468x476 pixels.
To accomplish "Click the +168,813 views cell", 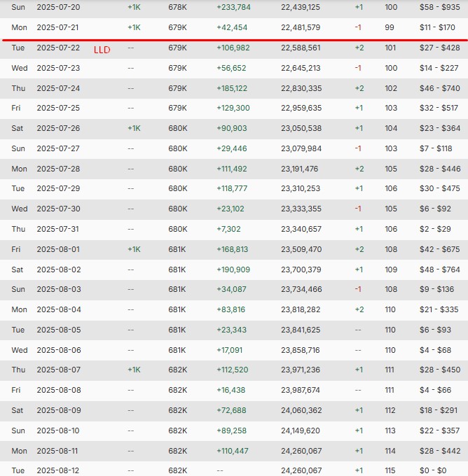I will click(232, 249).
